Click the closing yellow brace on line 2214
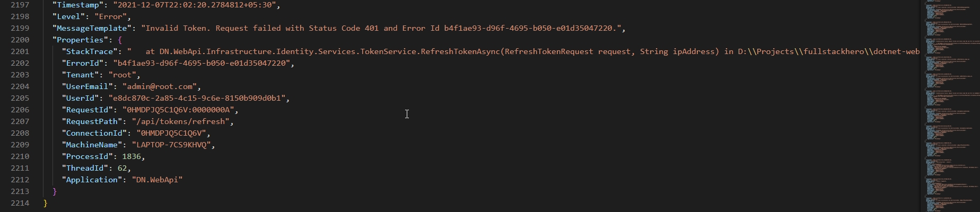The height and width of the screenshot is (212, 980). tap(46, 203)
